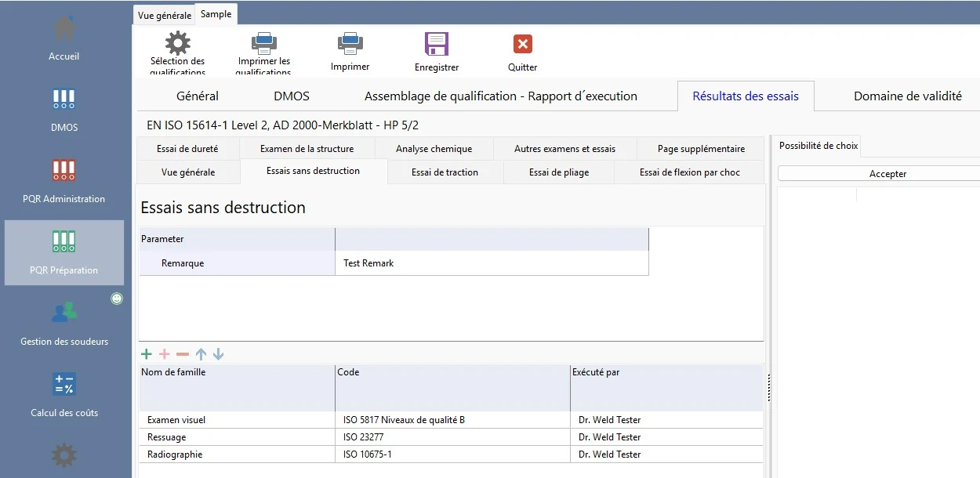This screenshot has height=478, width=980.
Task: Open the DMOS binders icon in sidebar
Action: (64, 100)
